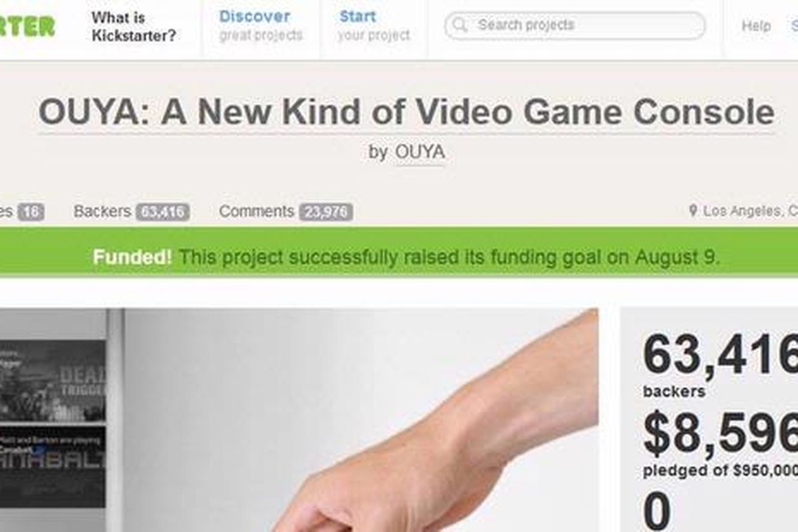Switch to the Backers tab
Image resolution: width=798 pixels, height=532 pixels.
click(131, 211)
